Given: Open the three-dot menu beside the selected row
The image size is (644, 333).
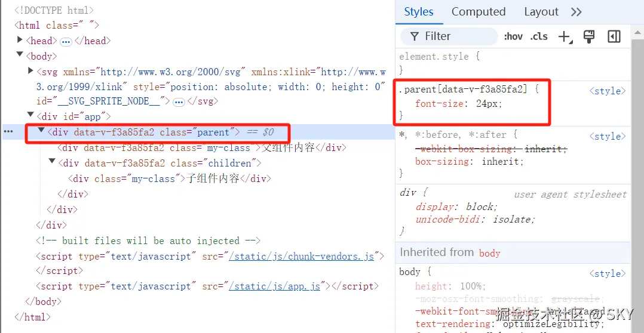Looking at the screenshot, I should point(8,131).
